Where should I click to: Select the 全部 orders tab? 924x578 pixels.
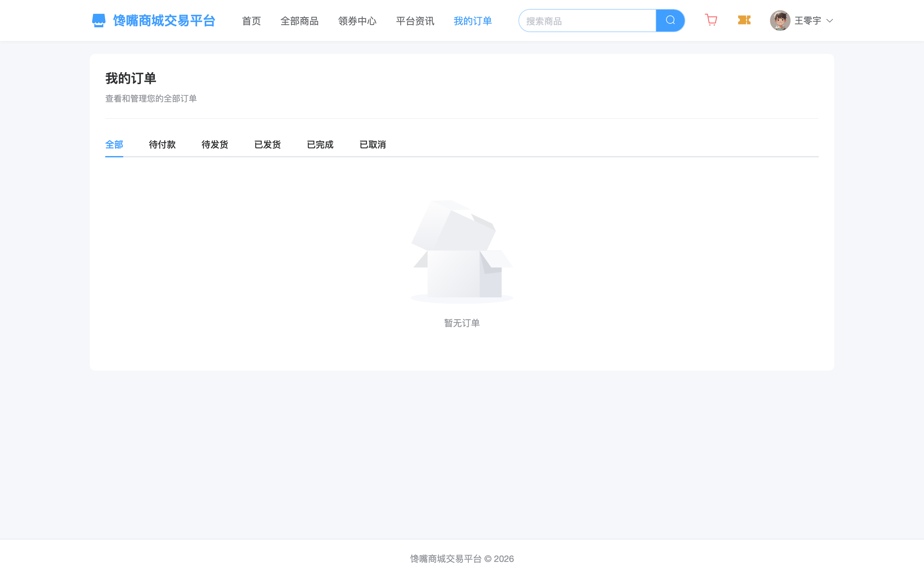tap(114, 144)
